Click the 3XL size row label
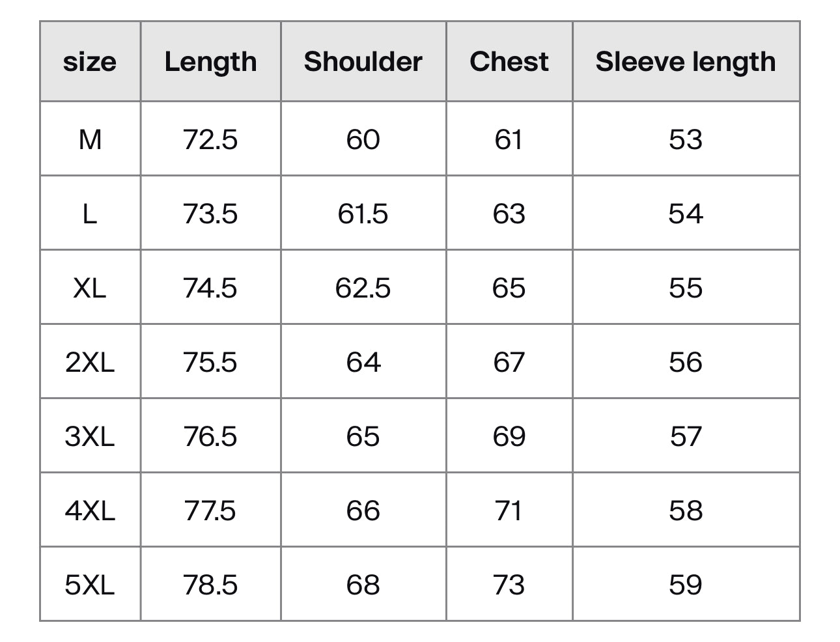Screen dimensions: 840x642 90,436
